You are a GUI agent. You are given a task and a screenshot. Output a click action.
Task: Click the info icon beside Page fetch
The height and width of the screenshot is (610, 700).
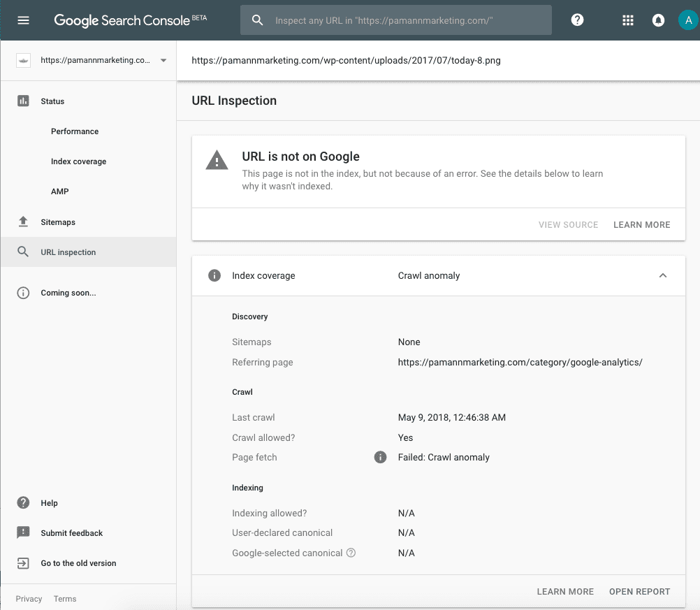point(380,457)
